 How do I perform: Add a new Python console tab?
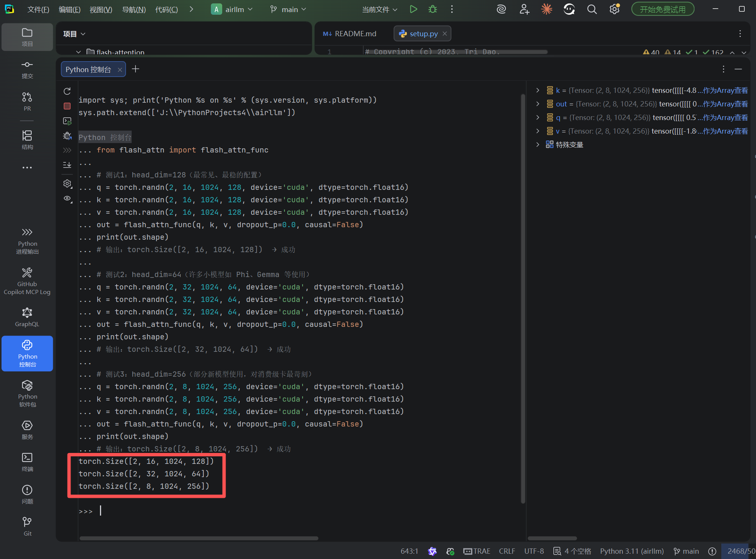click(x=135, y=69)
